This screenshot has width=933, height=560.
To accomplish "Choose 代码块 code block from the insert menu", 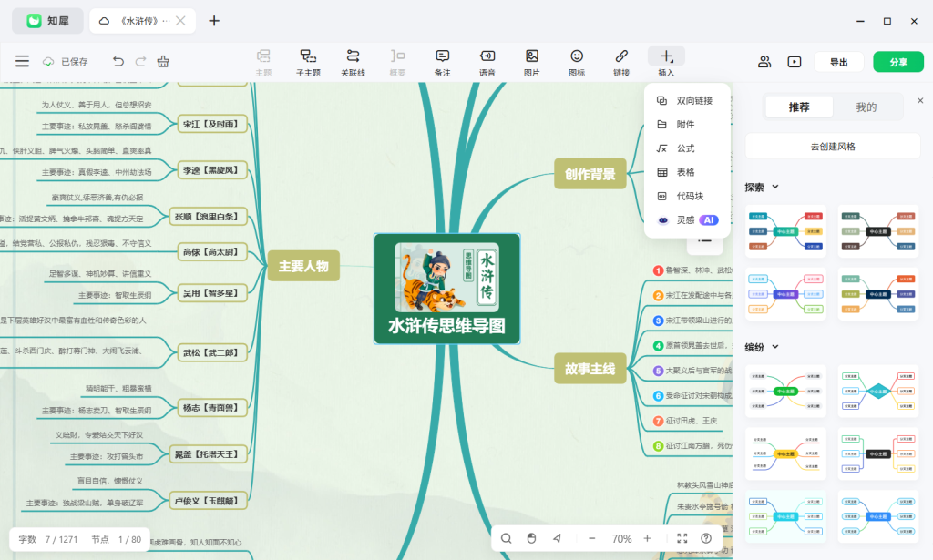I will coord(685,196).
